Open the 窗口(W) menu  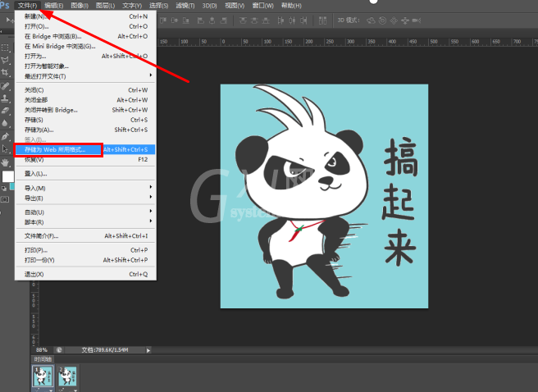pos(262,6)
